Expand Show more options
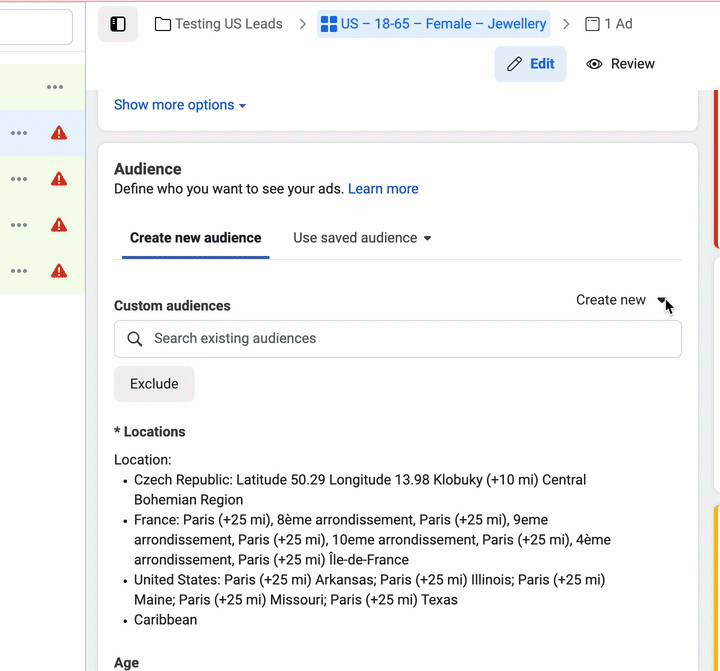 pos(180,105)
